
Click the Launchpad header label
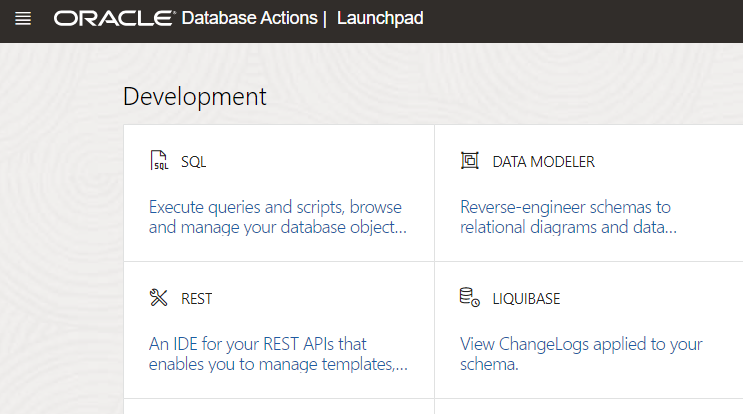pos(380,18)
